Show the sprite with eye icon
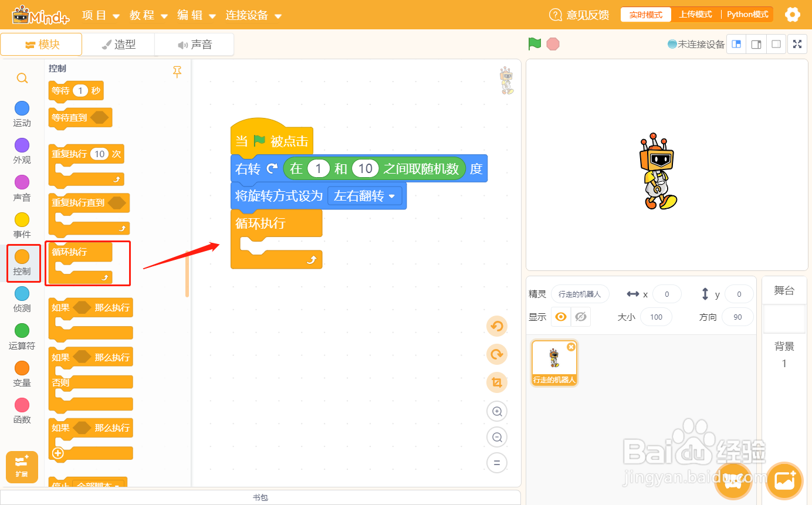812x505 pixels. coord(561,317)
